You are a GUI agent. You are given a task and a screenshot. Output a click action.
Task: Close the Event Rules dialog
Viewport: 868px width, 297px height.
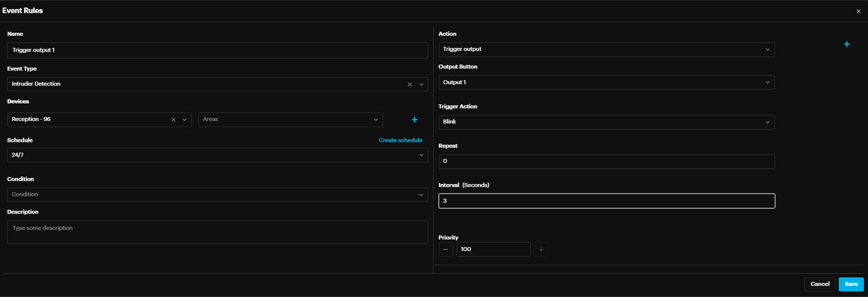[x=858, y=11]
